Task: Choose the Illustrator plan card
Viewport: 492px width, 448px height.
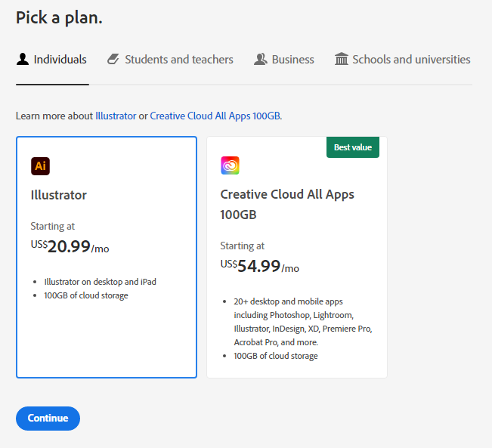Action: click(x=107, y=258)
